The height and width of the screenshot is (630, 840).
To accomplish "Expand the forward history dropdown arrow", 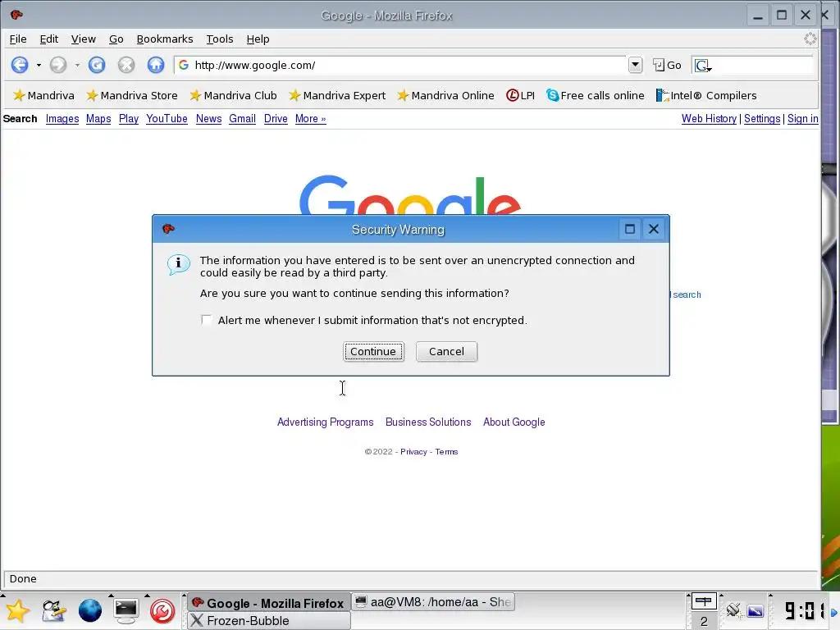I will (x=77, y=66).
